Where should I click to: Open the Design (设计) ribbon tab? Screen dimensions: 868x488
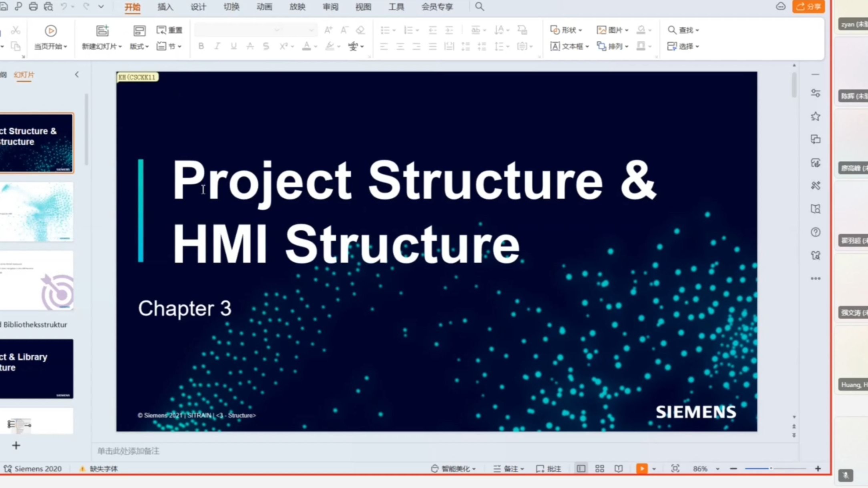tap(198, 7)
